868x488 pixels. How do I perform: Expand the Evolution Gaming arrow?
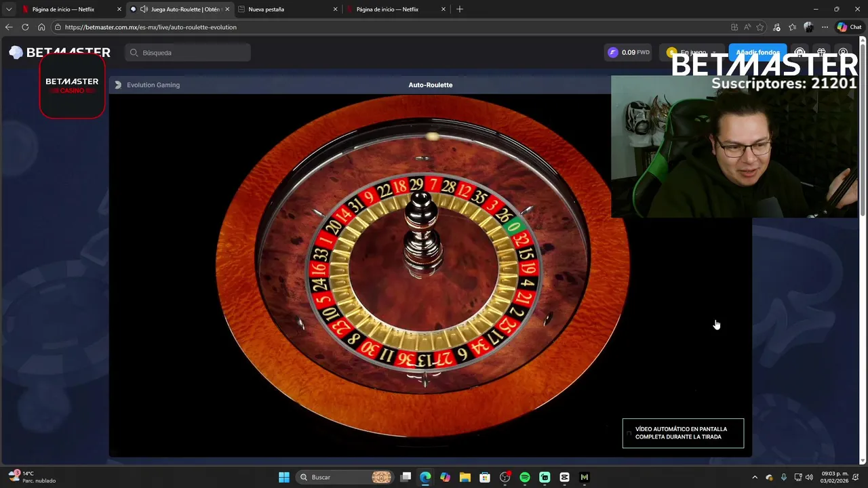118,85
